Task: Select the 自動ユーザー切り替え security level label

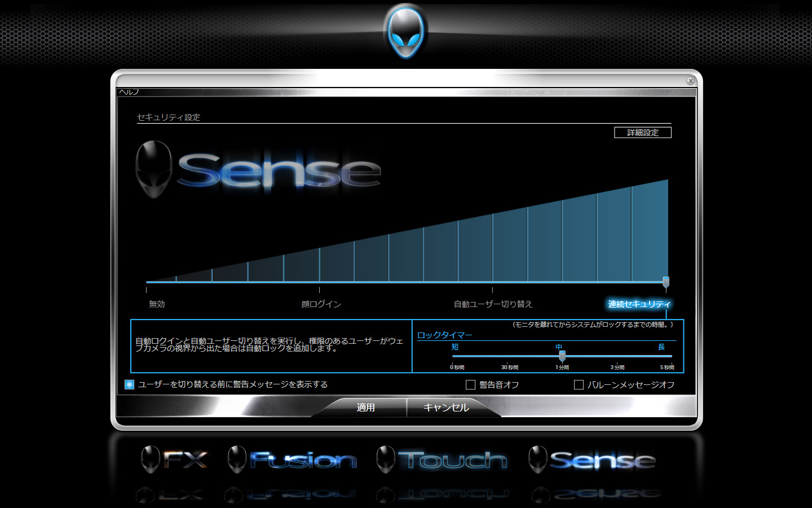Action: tap(493, 304)
